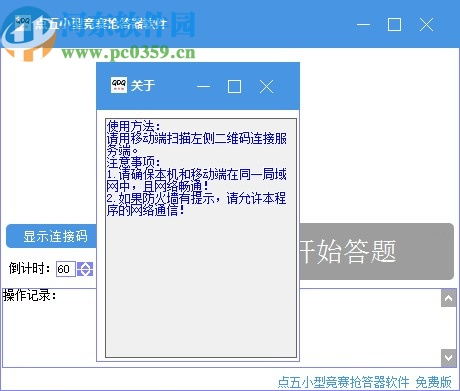
Task: Click the 开始答题 button
Action: pos(377,251)
